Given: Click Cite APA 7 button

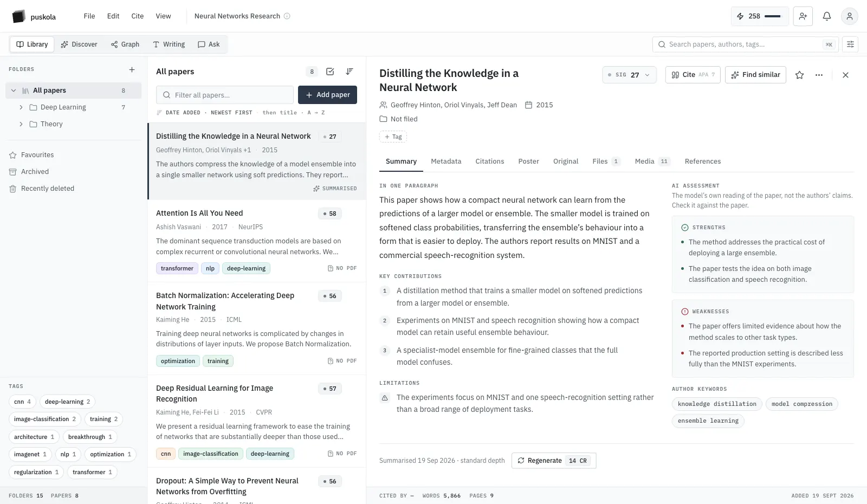Looking at the screenshot, I should click(x=693, y=75).
